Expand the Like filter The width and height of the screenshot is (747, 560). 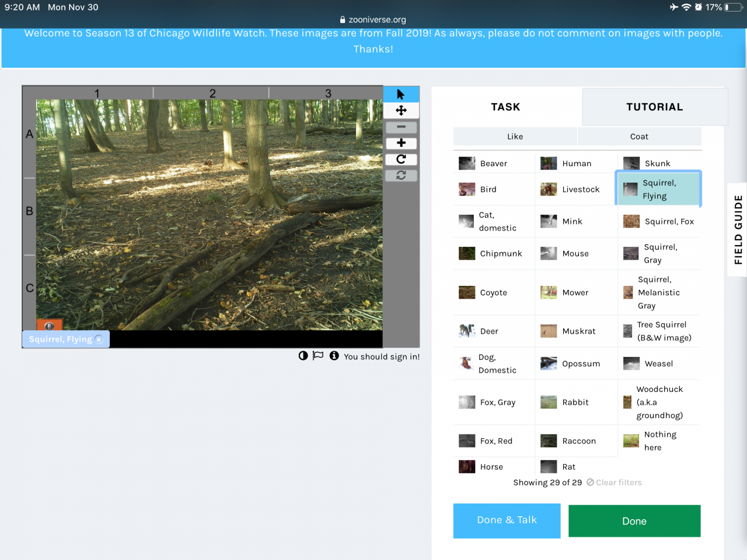click(515, 136)
